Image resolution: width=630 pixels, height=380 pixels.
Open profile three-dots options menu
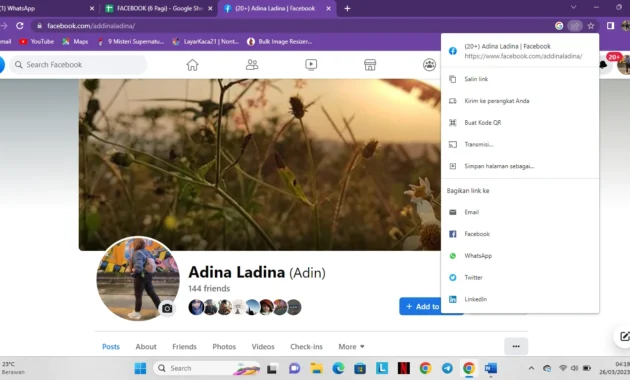tap(516, 346)
